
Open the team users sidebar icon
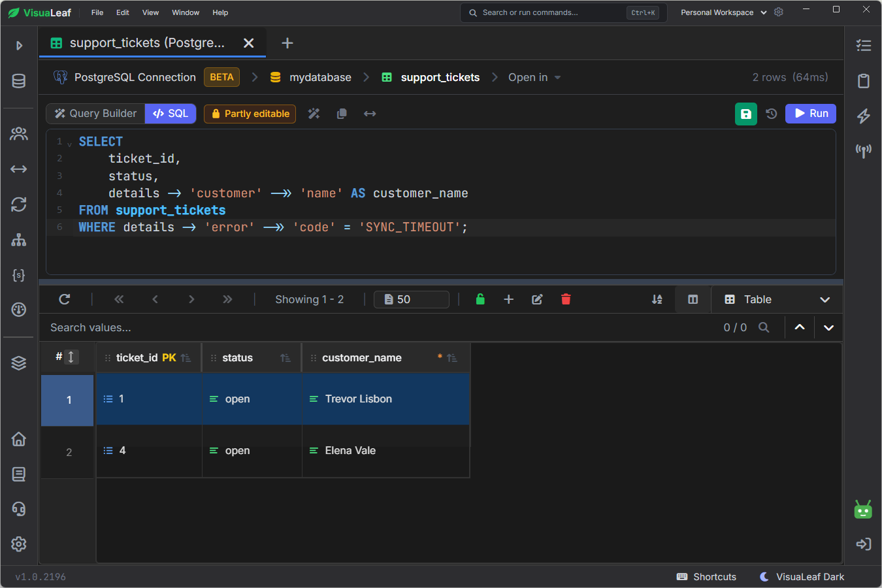pos(19,134)
